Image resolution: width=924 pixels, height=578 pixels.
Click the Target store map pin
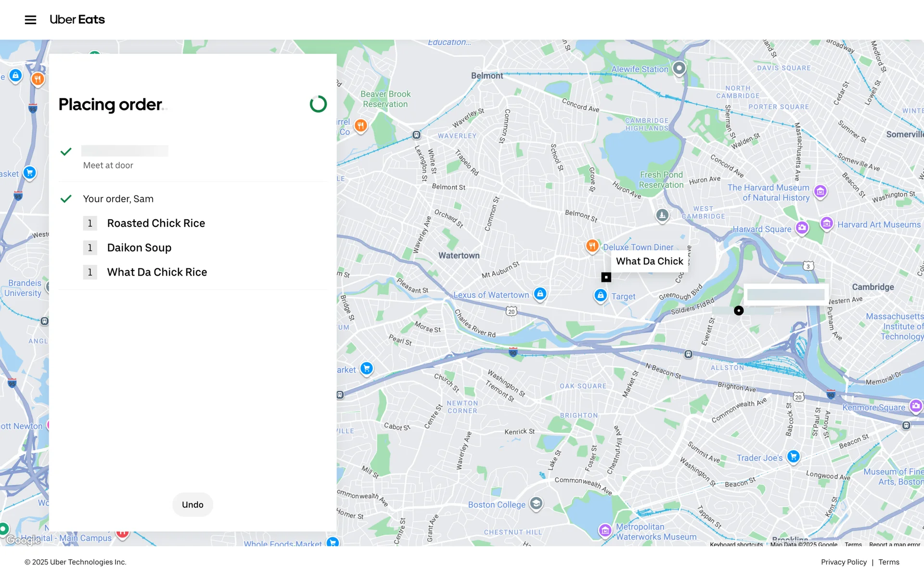600,295
